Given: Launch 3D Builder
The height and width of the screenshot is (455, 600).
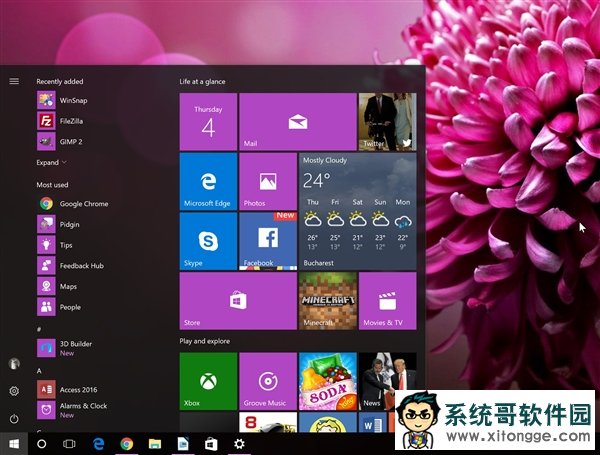Looking at the screenshot, I should [64, 348].
